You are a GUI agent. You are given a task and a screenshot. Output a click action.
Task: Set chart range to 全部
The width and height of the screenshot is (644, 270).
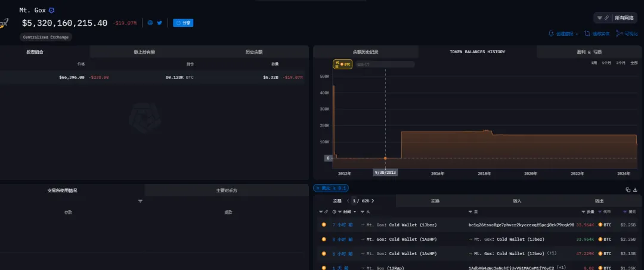tap(634, 63)
